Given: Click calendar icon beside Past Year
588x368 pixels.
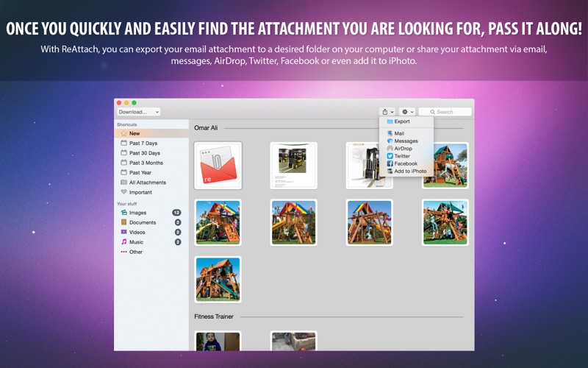Looking at the screenshot, I should point(123,172).
